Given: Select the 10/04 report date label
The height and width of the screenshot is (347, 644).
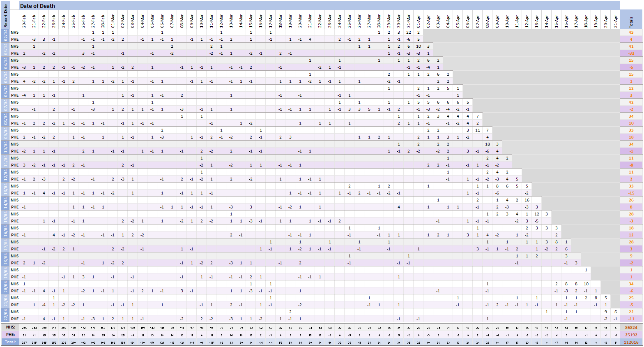Looking at the screenshot, I should tap(6, 148).
